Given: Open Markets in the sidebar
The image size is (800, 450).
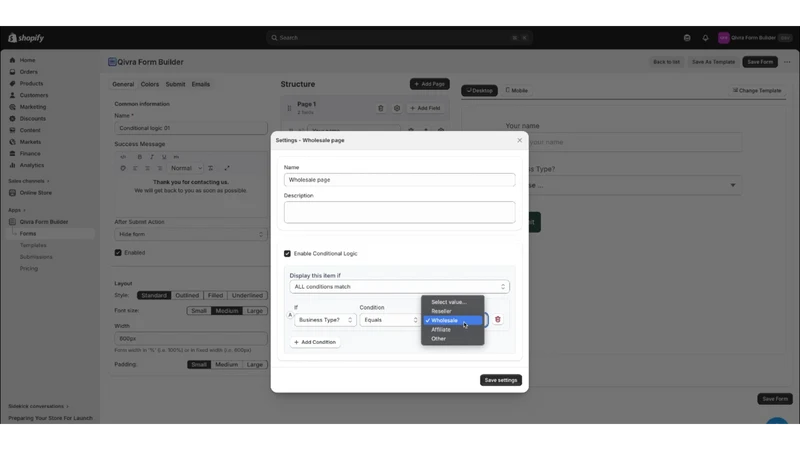Looking at the screenshot, I should pyautogui.click(x=30, y=142).
